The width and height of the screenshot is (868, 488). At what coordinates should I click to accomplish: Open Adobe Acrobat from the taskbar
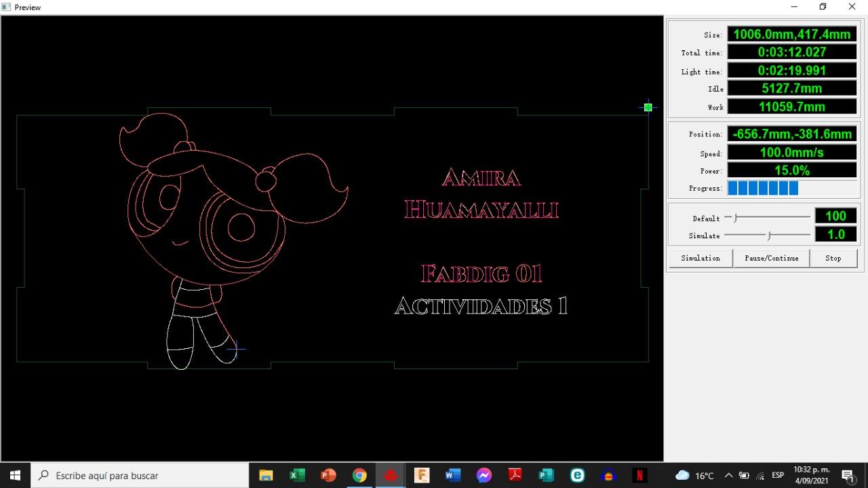(515, 475)
